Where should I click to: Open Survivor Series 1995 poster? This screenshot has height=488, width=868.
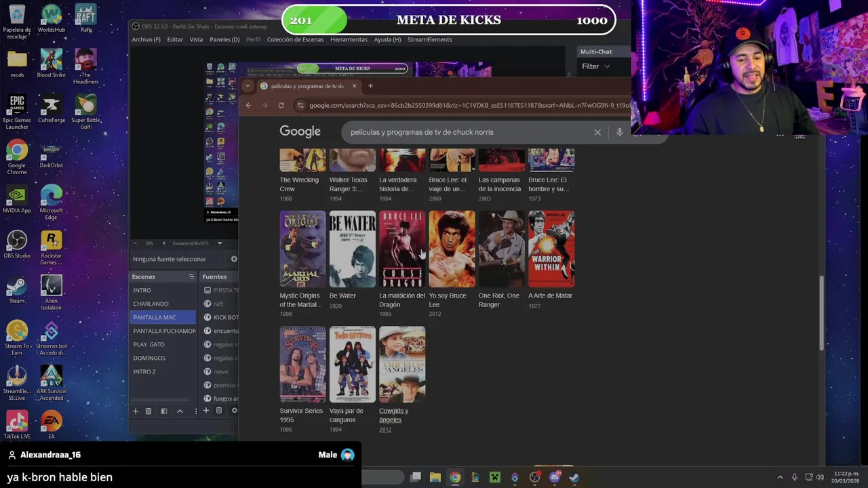(302, 365)
